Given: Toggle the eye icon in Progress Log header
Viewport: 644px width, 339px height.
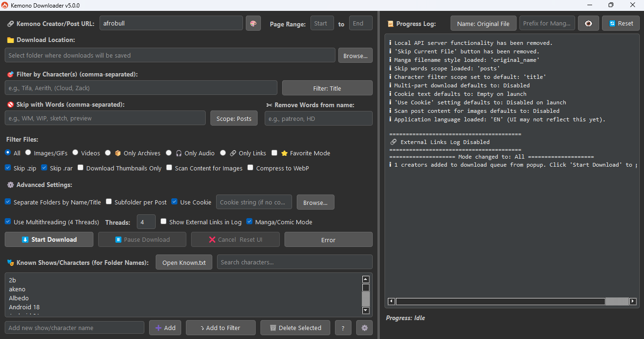Looking at the screenshot, I should click(588, 23).
